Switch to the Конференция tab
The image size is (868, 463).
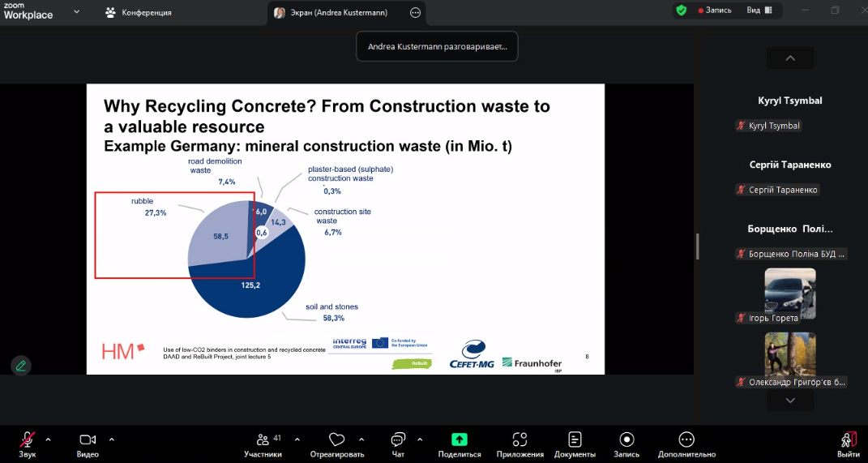tap(139, 13)
